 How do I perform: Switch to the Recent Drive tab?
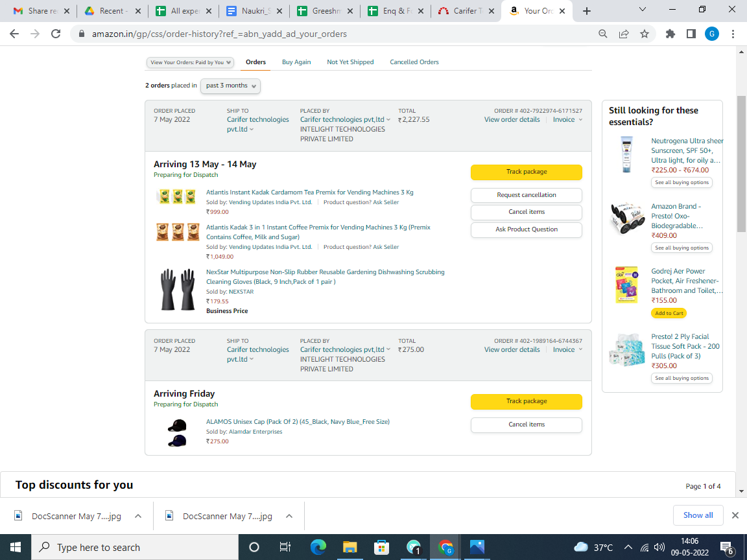[x=112, y=11]
